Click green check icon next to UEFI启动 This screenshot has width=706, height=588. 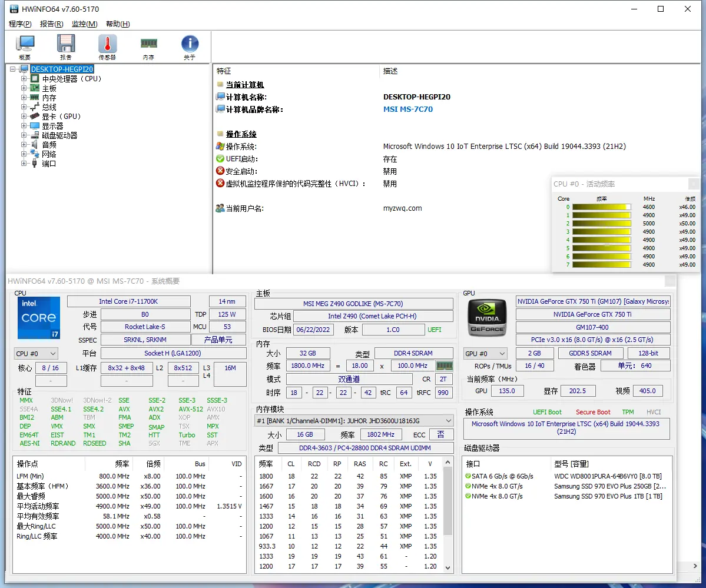[x=220, y=158]
